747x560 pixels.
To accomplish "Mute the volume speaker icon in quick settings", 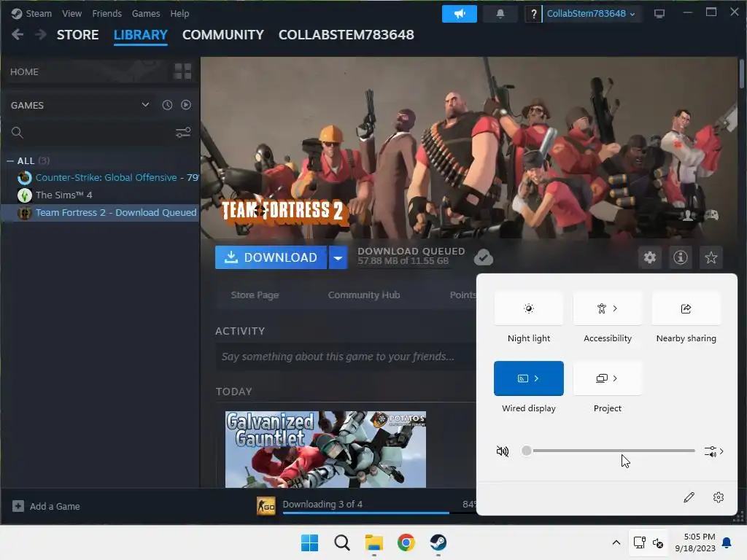I will (x=502, y=451).
